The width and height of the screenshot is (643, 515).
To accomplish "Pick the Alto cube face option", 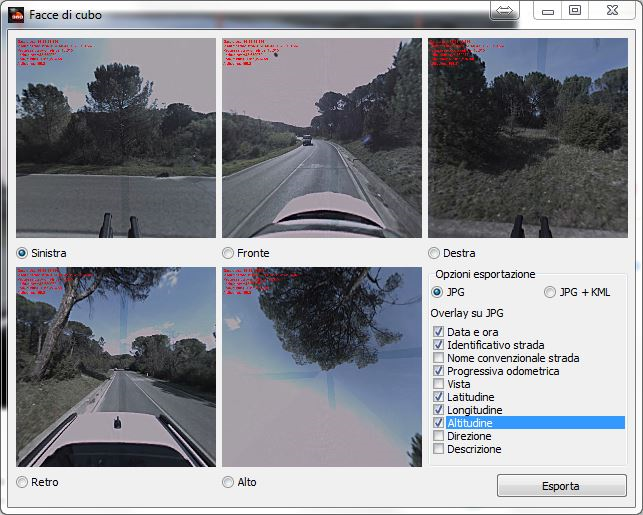I will click(x=228, y=482).
